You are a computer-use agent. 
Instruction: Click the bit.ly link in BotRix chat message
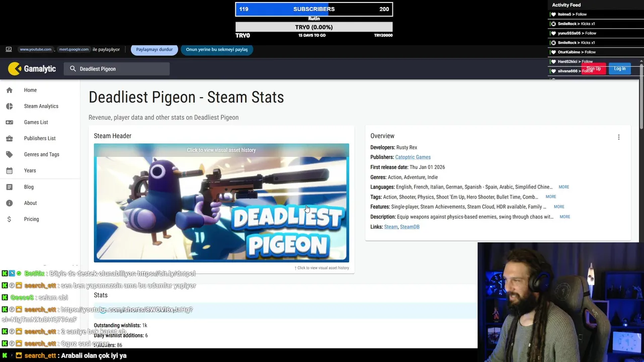(x=166, y=274)
